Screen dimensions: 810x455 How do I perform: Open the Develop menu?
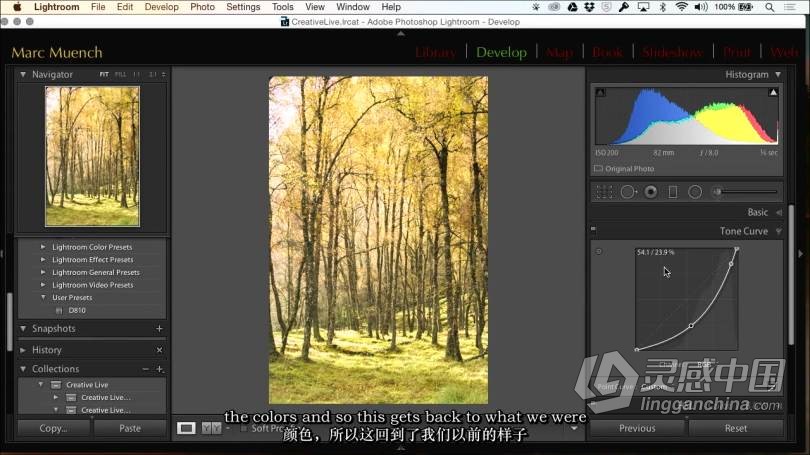point(162,7)
